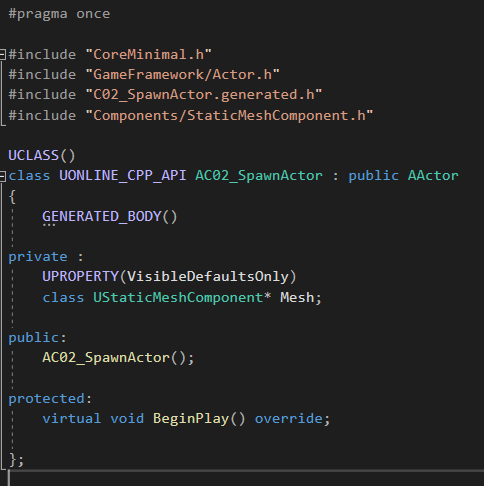Screen dimensions: 484x486
Task: Click the "C02_SpawnActor.generated.h" include string
Action: coord(204,95)
